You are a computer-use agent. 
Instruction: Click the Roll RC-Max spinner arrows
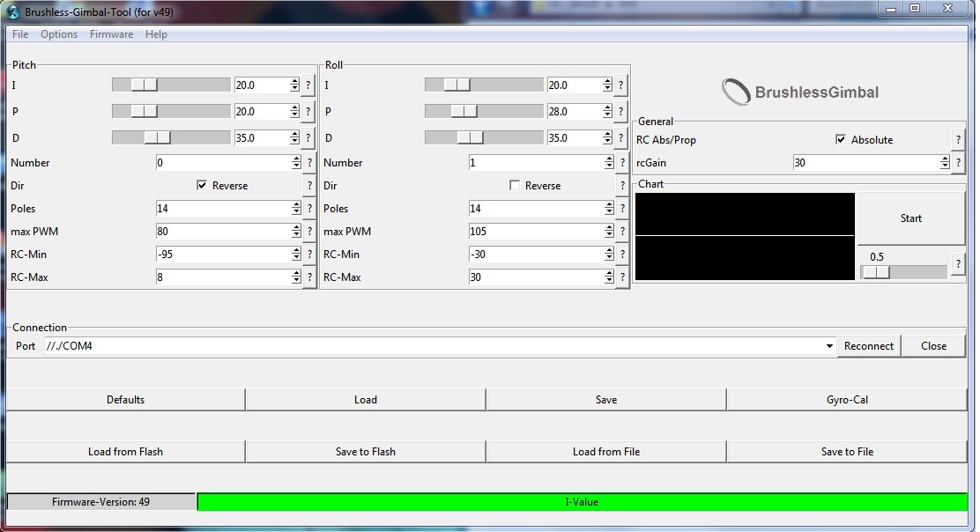tap(608, 277)
